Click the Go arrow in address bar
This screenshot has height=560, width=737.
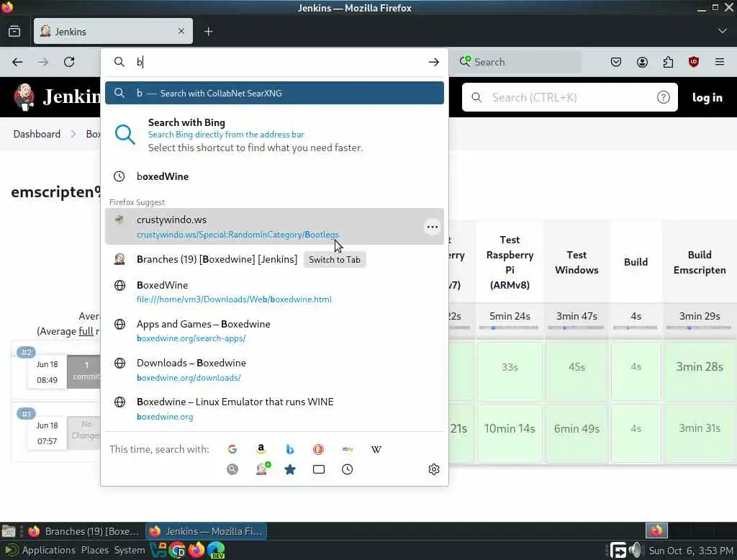point(434,62)
